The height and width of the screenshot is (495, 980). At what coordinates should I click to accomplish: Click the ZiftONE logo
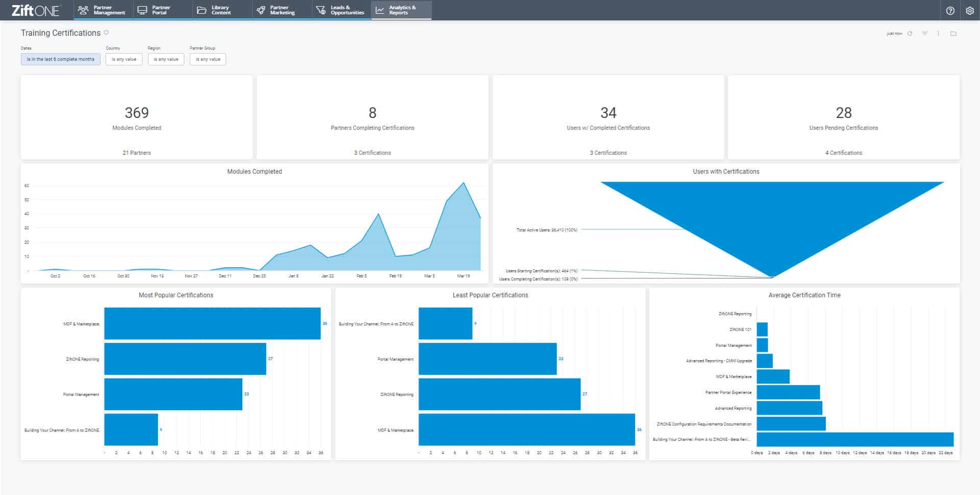[36, 10]
